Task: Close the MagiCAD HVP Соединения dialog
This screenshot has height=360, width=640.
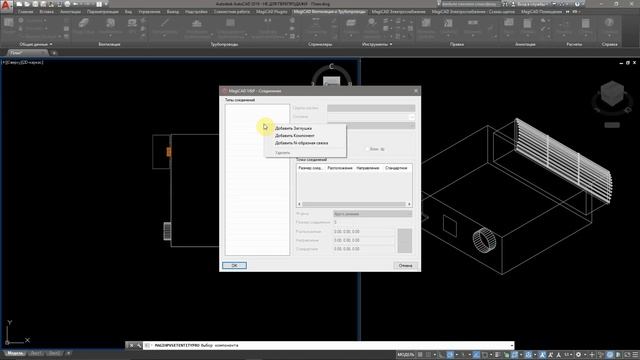Action: [x=416, y=91]
